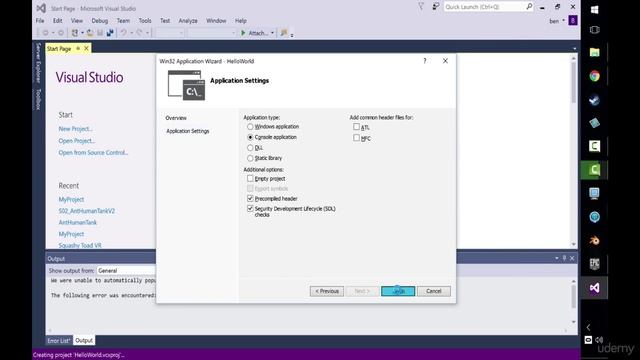This screenshot has height=360, width=640.
Task: Open the File menu
Action: coord(40,20)
